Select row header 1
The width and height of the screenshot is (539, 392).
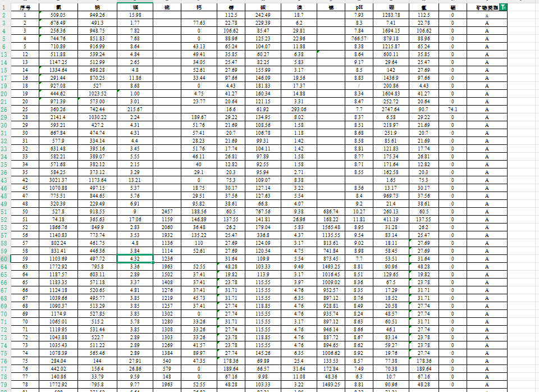click(4, 7)
